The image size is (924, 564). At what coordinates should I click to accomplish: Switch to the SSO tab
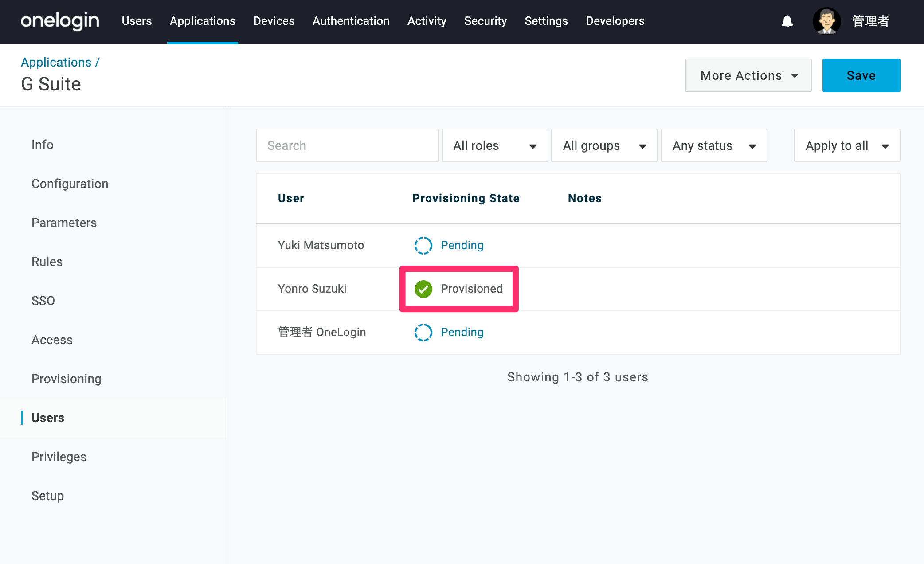click(x=43, y=301)
